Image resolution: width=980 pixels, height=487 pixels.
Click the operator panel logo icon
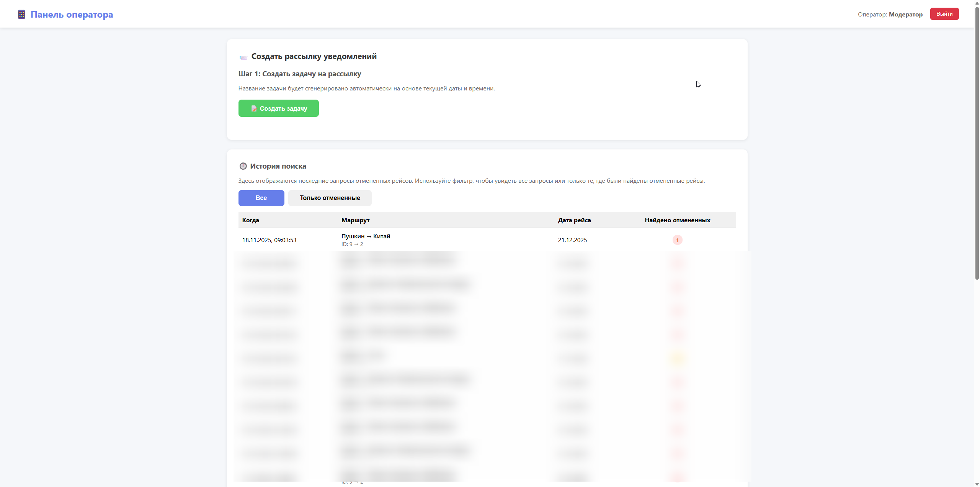tap(21, 15)
